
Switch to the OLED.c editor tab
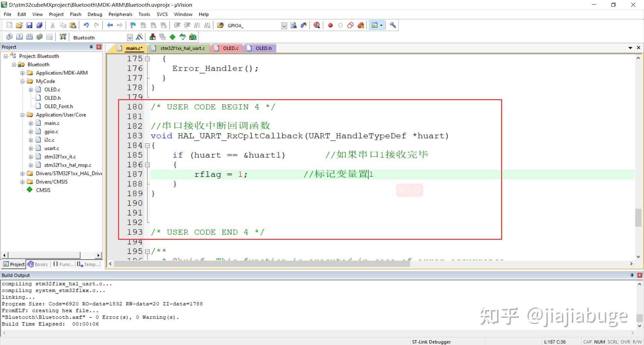coord(230,48)
